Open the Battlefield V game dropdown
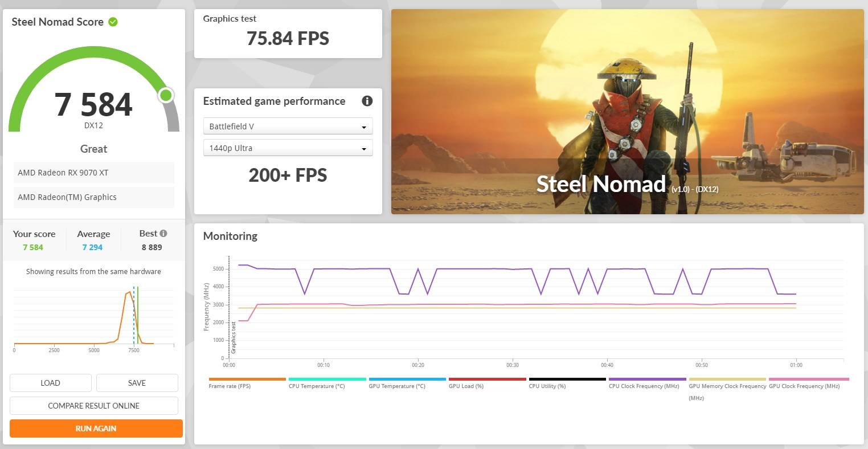 pyautogui.click(x=288, y=126)
